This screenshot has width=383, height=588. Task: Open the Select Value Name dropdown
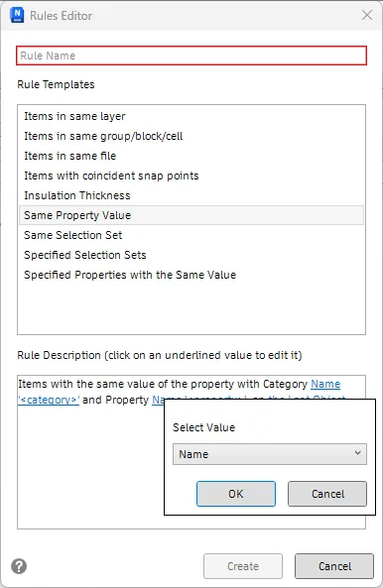click(x=269, y=454)
